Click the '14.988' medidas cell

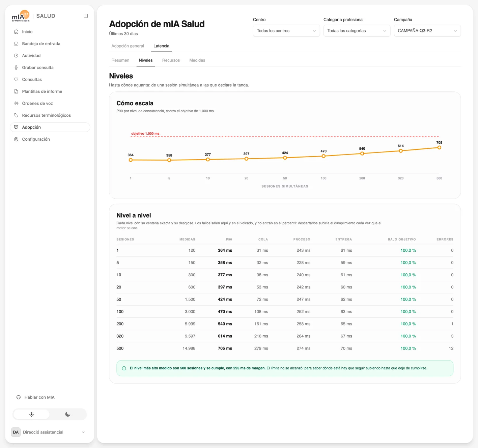pyautogui.click(x=189, y=348)
